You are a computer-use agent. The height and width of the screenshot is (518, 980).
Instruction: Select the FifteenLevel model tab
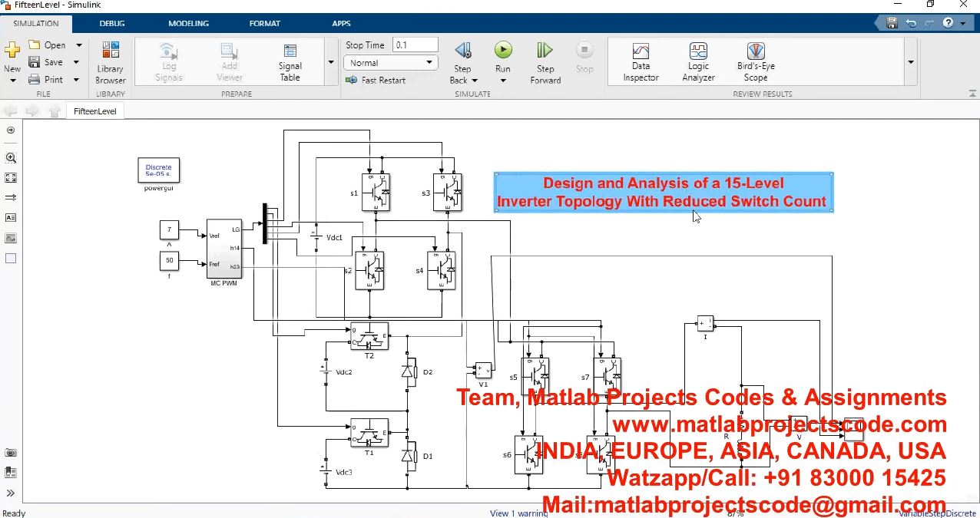click(95, 111)
